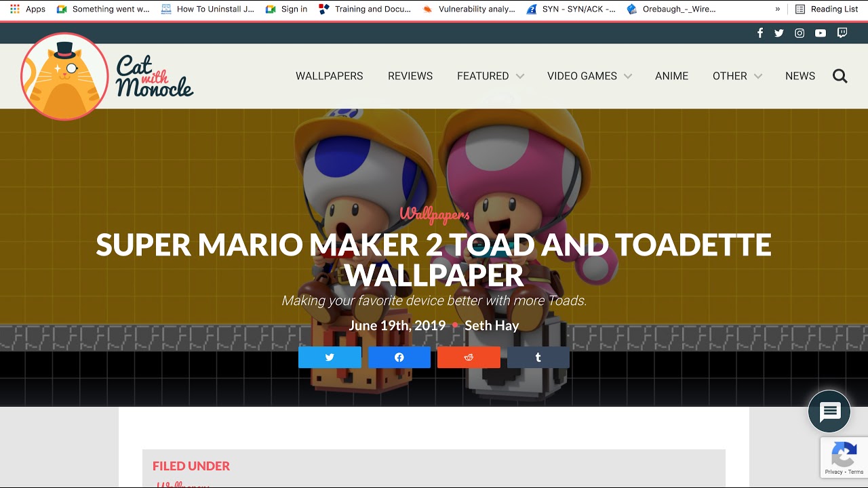Screen dimensions: 868x488
Task: Open the YouTube social icon in header
Action: coord(821,33)
